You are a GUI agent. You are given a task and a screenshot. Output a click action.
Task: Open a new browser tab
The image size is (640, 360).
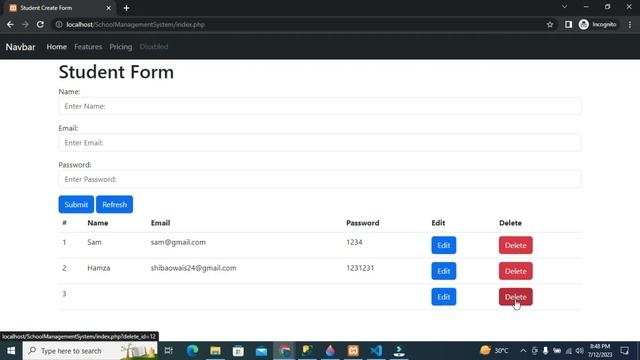pos(127,8)
